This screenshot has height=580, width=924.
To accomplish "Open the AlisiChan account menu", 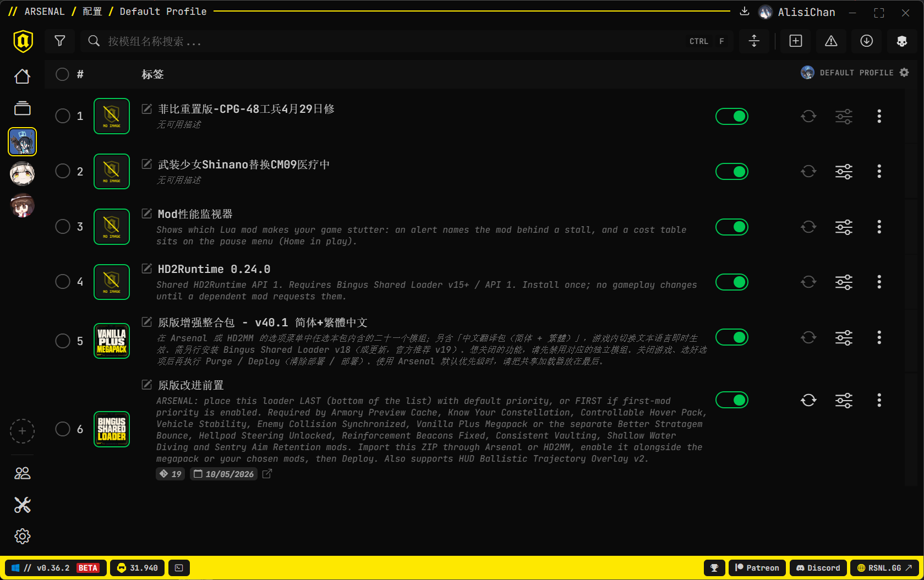I will coord(796,12).
